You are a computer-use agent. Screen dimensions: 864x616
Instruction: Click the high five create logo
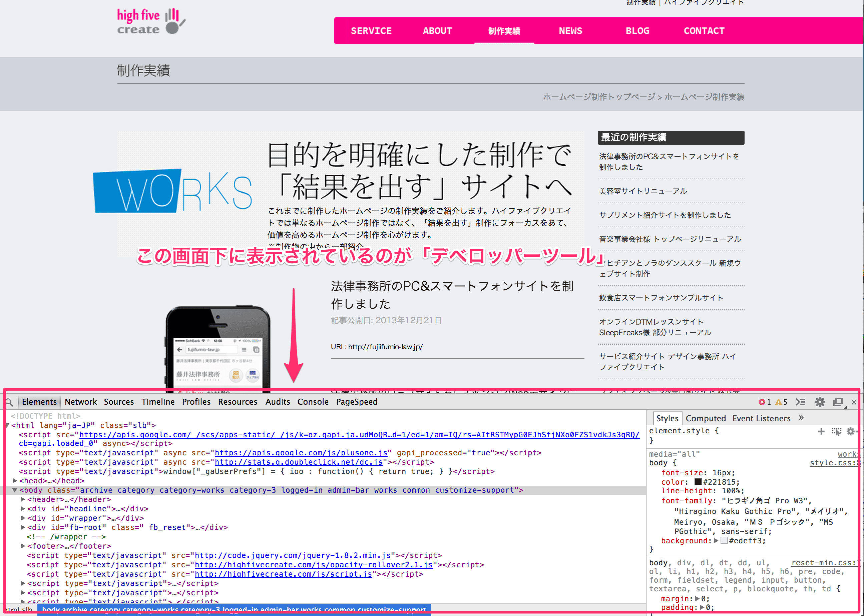pos(151,22)
